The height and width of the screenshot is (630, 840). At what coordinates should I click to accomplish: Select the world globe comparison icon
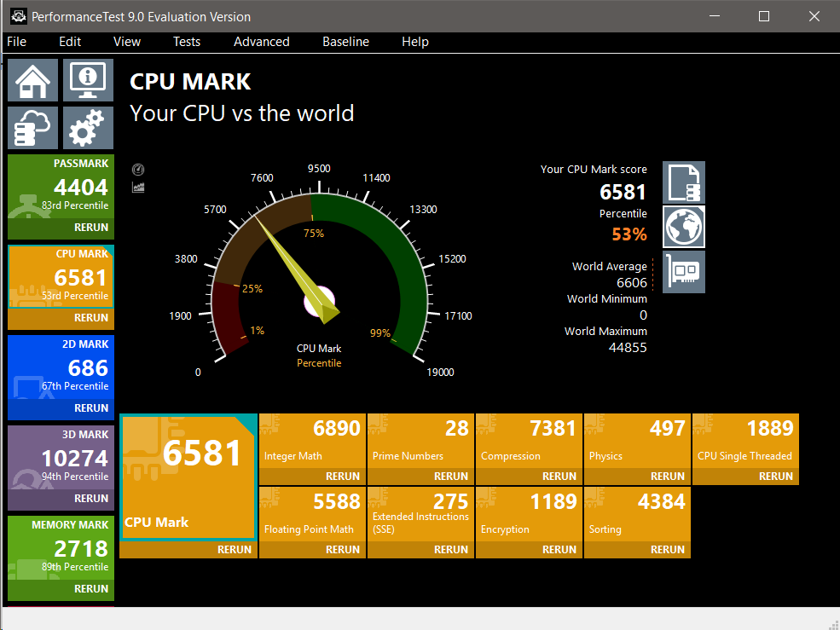coord(684,227)
